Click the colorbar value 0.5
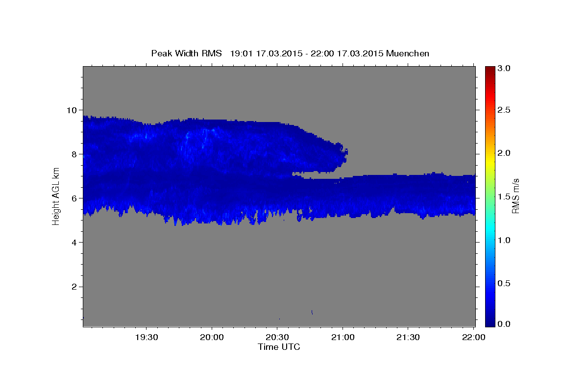The width and height of the screenshot is (588, 392). click(505, 283)
